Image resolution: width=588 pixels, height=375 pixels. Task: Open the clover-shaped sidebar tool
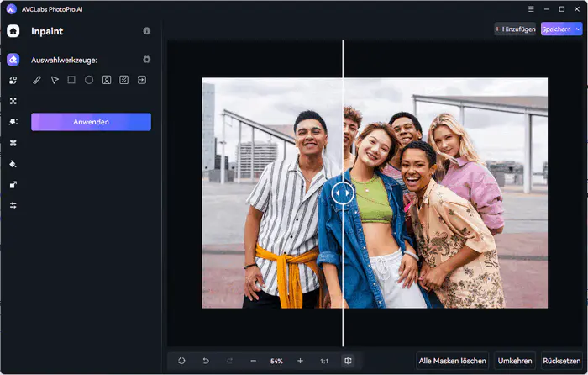(x=13, y=143)
